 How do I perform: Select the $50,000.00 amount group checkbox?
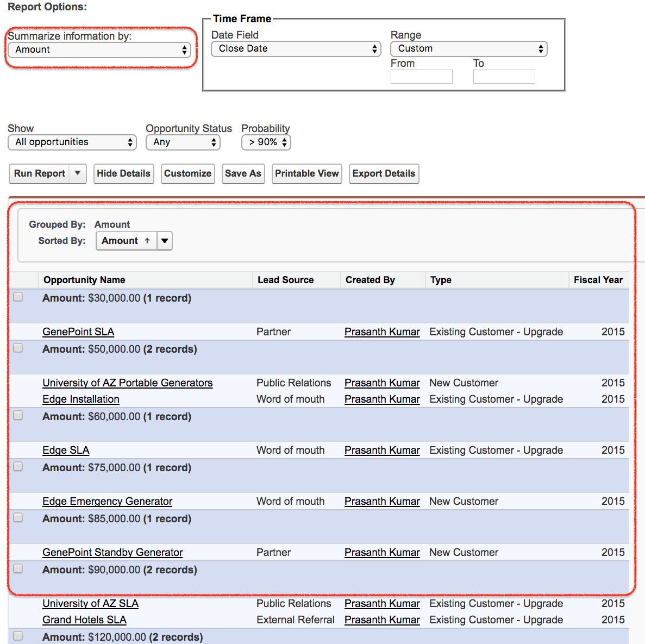tap(18, 348)
